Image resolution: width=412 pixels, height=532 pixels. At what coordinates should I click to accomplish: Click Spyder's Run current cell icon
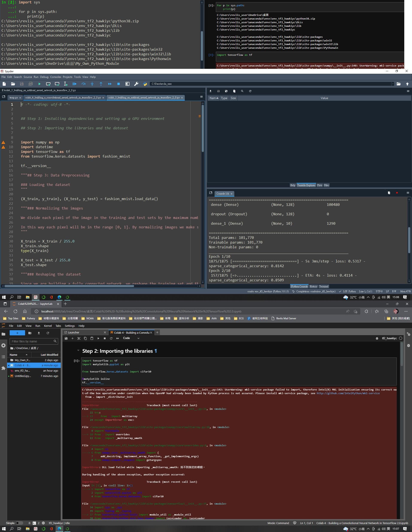pos(48,84)
